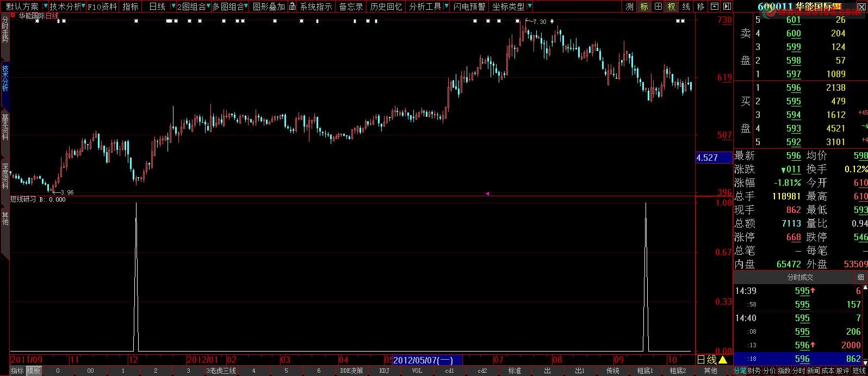Image resolution: width=868 pixels, height=376 pixels.
Task: Select the 传统 template tab
Action: [613, 371]
